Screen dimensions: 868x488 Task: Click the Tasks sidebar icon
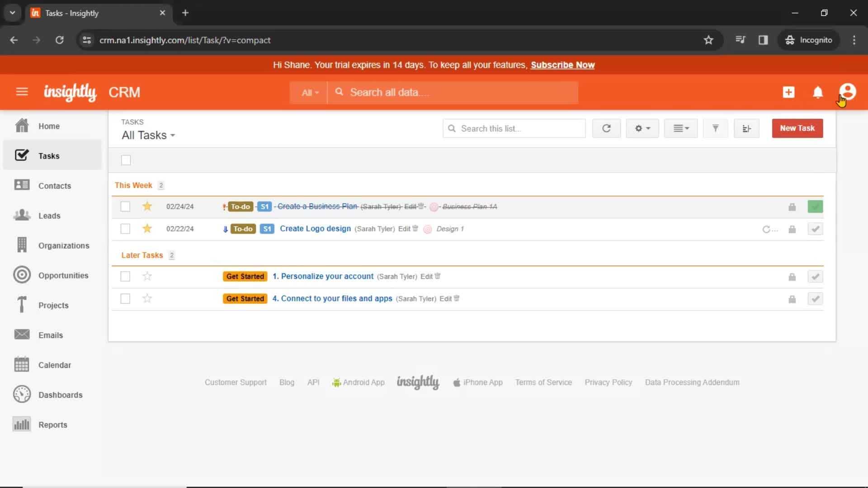(x=21, y=155)
